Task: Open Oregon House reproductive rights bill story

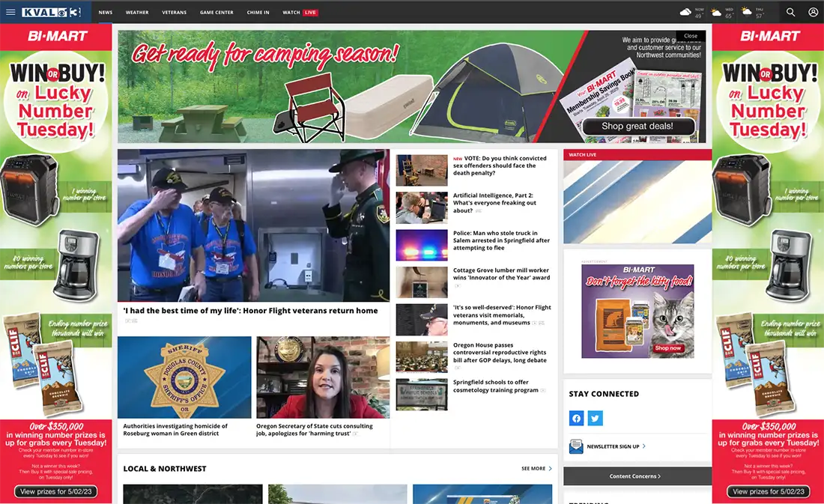Action: point(500,353)
